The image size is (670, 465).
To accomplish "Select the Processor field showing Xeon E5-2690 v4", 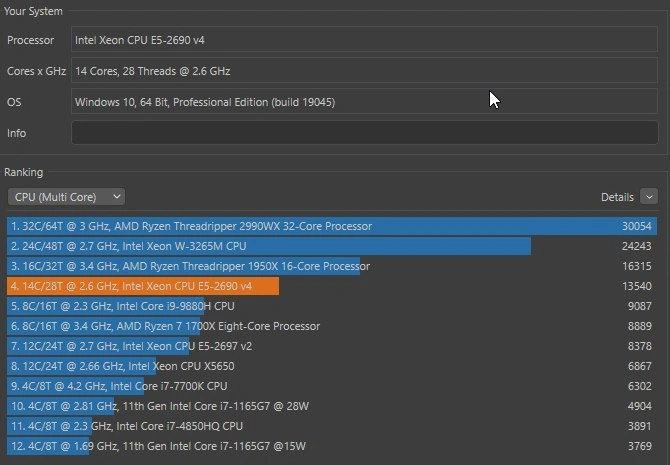I will tap(364, 40).
